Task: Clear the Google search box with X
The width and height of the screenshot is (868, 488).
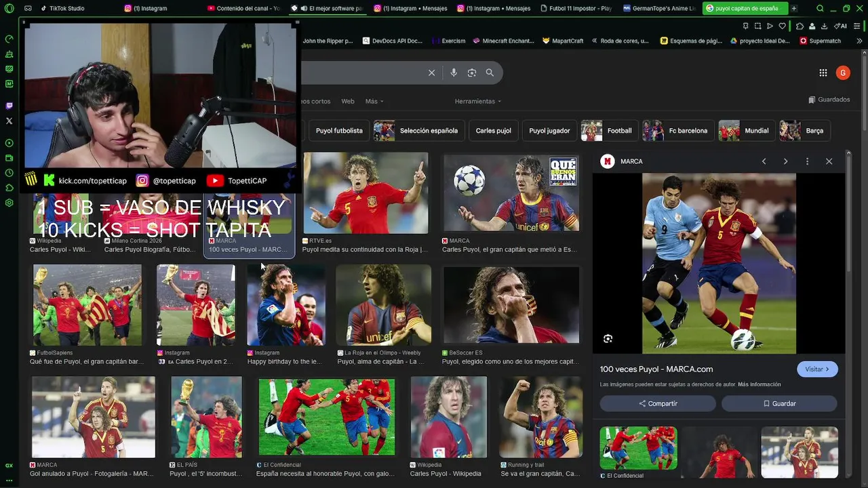Action: (431, 73)
